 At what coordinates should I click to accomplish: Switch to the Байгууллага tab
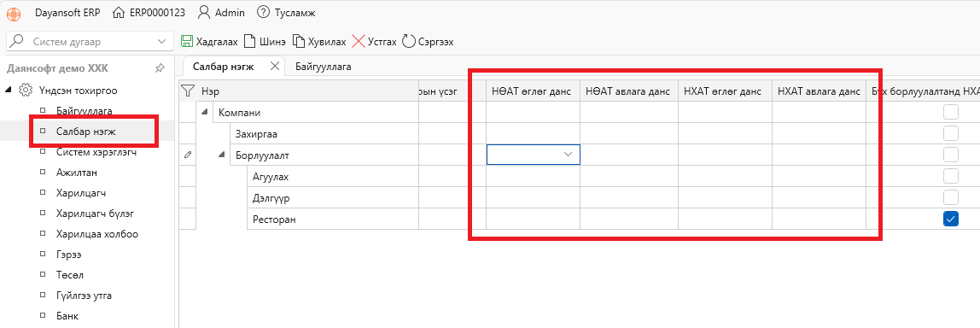click(324, 67)
